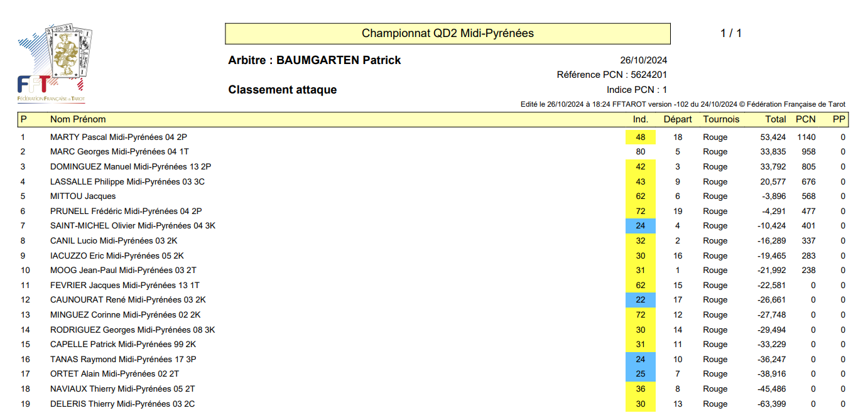Select the row for DOMINGUEZ Manuel

(433, 167)
